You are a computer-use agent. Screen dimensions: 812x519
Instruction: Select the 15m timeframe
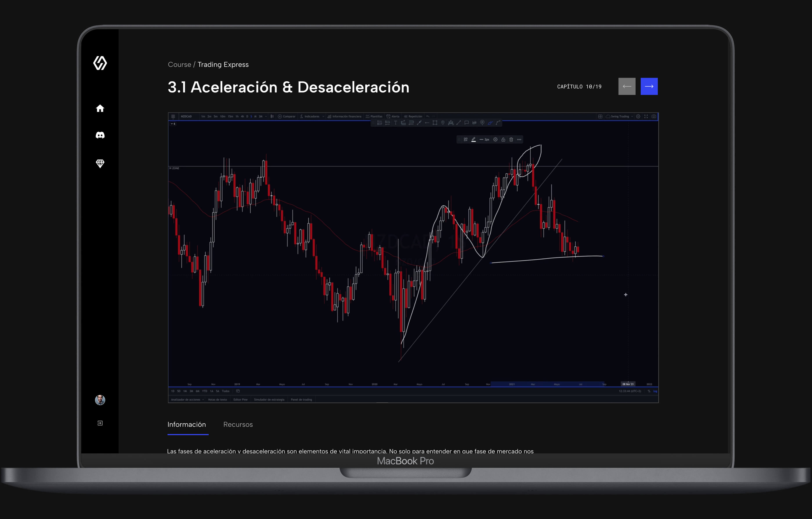tap(231, 117)
